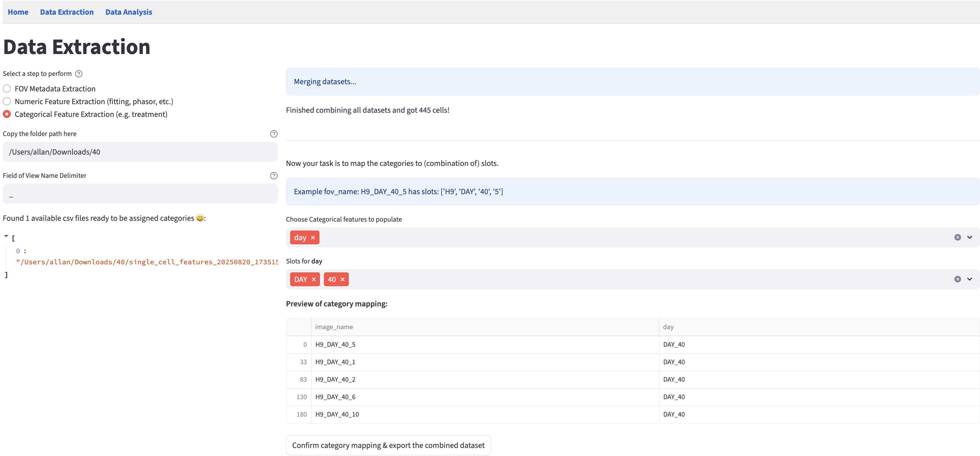Image resolution: width=980 pixels, height=456 pixels.
Task: Click the Field of View delimiter input
Action: click(x=140, y=194)
